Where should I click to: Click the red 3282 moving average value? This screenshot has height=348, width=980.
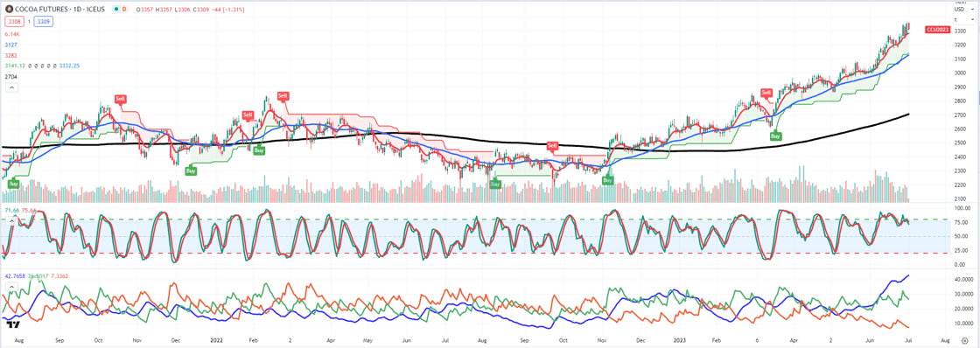click(10, 55)
